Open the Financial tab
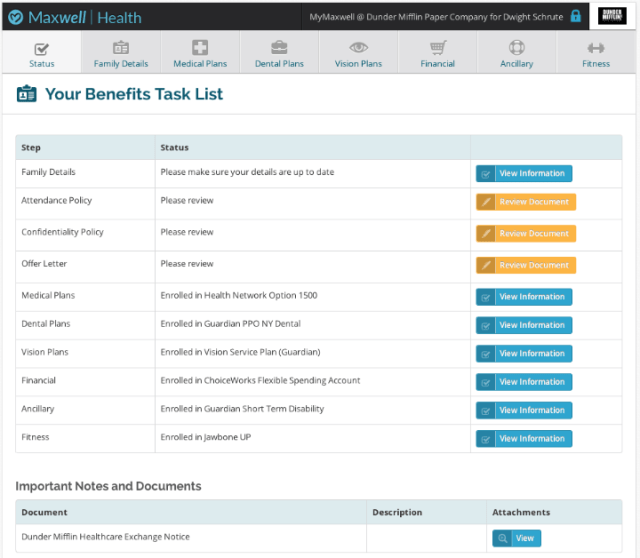Viewport: 640px width, 558px height. (x=438, y=53)
